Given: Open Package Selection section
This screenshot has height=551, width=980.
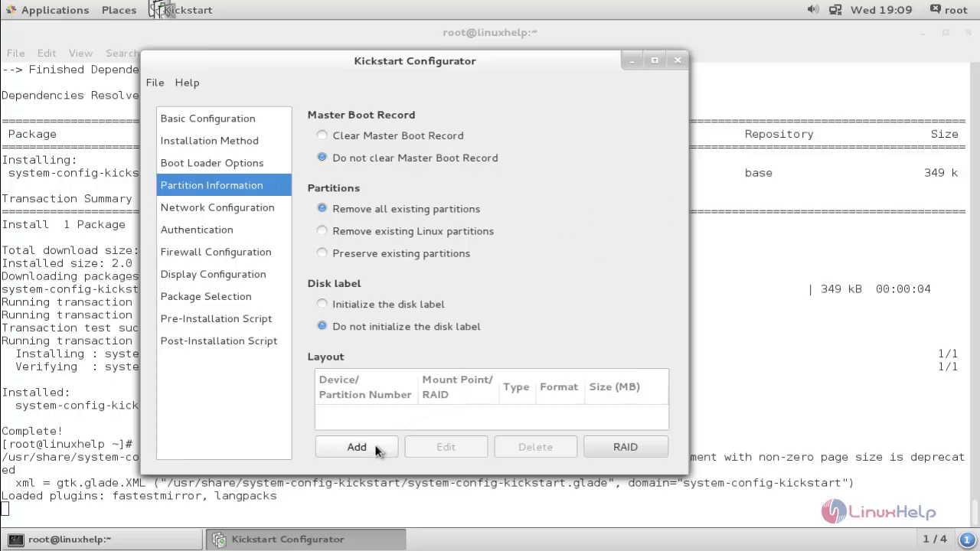Looking at the screenshot, I should coord(224,296).
